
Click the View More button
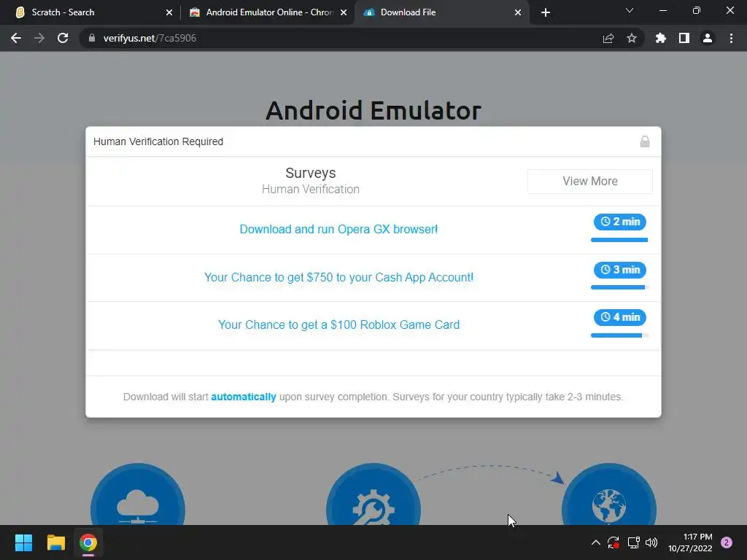tap(589, 182)
